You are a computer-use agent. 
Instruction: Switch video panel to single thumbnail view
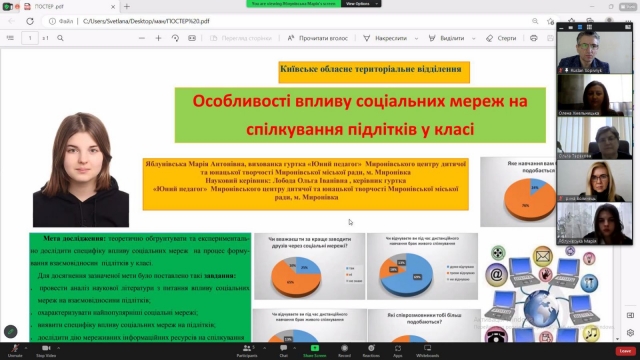click(x=571, y=27)
